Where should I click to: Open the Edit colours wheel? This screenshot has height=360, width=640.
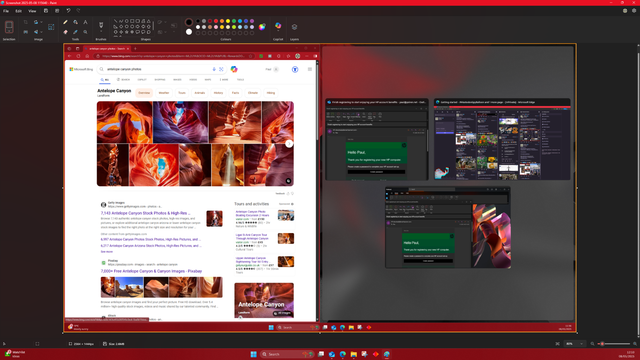tap(262, 27)
